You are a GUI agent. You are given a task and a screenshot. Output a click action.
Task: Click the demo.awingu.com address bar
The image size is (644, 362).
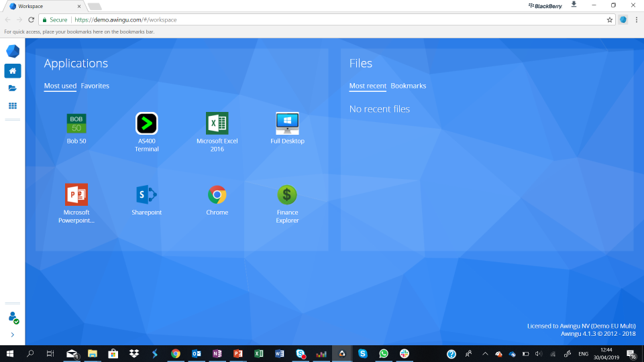[x=327, y=19]
